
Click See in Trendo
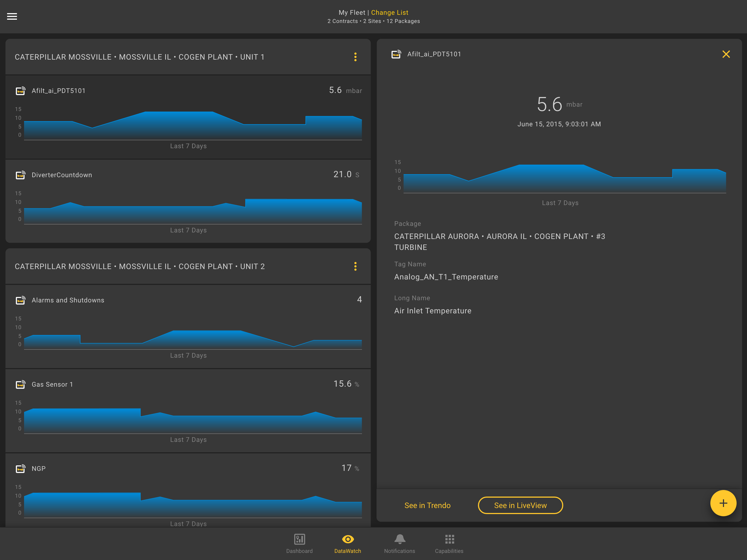(427, 505)
